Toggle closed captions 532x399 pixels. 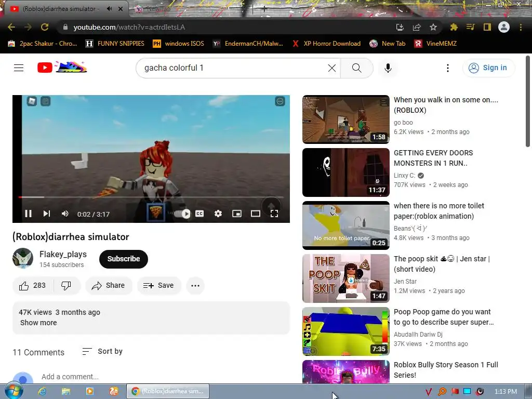[199, 214]
